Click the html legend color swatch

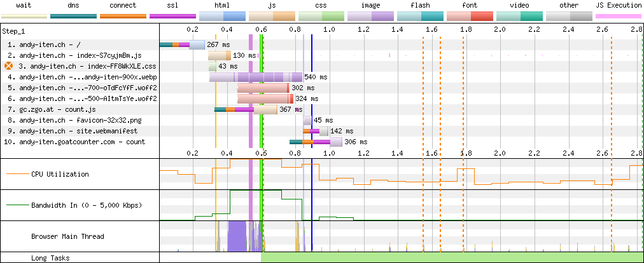(222, 16)
